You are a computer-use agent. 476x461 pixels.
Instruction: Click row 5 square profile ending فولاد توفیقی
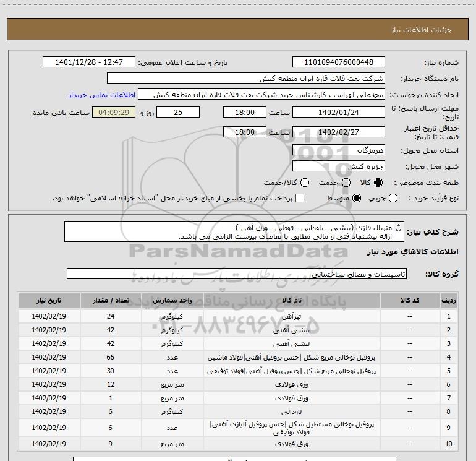pyautogui.click(x=291, y=371)
